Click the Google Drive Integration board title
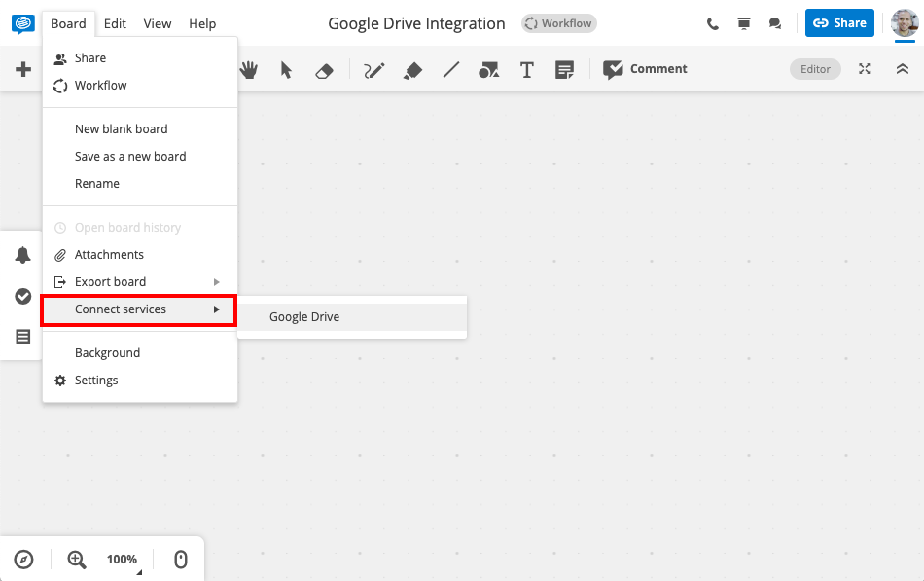Viewport: 924px width, 581px height. (416, 23)
